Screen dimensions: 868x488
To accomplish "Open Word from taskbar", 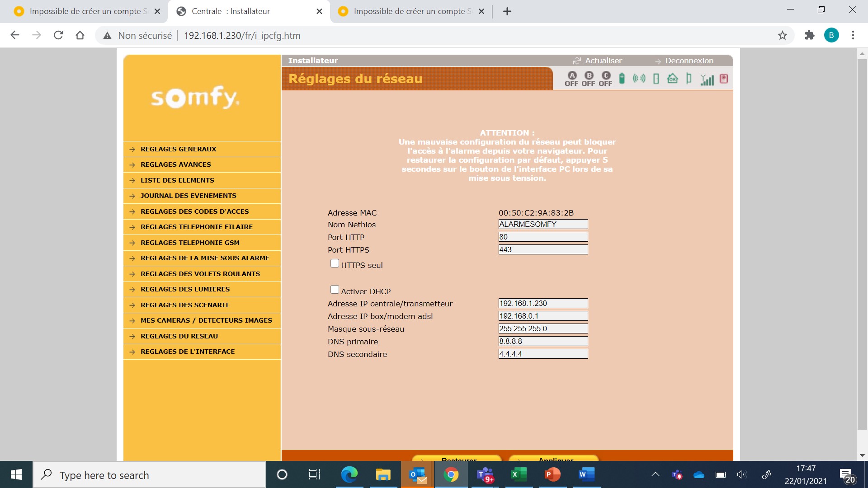I will coord(586,474).
